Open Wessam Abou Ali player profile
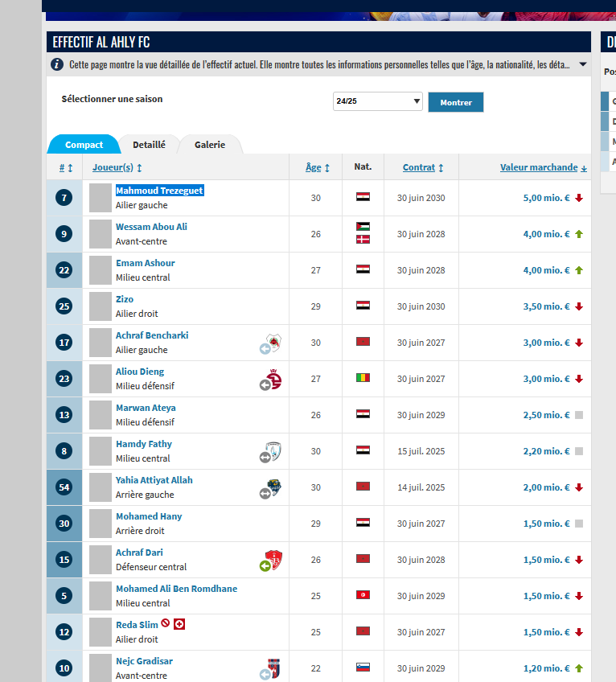616x682 pixels. click(151, 227)
